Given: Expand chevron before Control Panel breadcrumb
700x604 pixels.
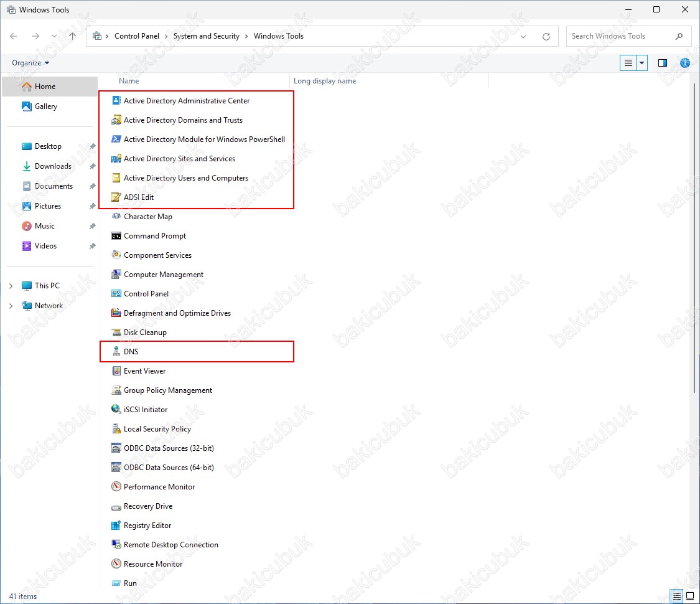Looking at the screenshot, I should [x=107, y=37].
